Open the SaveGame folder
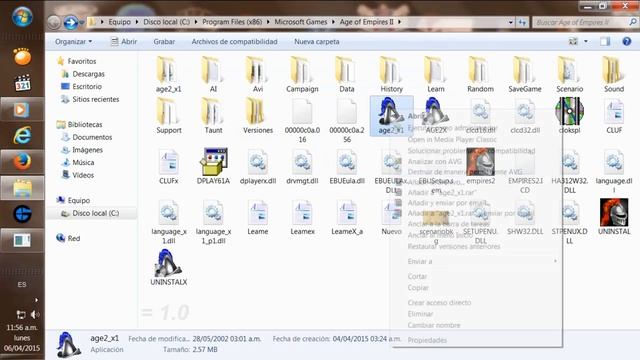This screenshot has width=640, height=360. click(x=525, y=74)
